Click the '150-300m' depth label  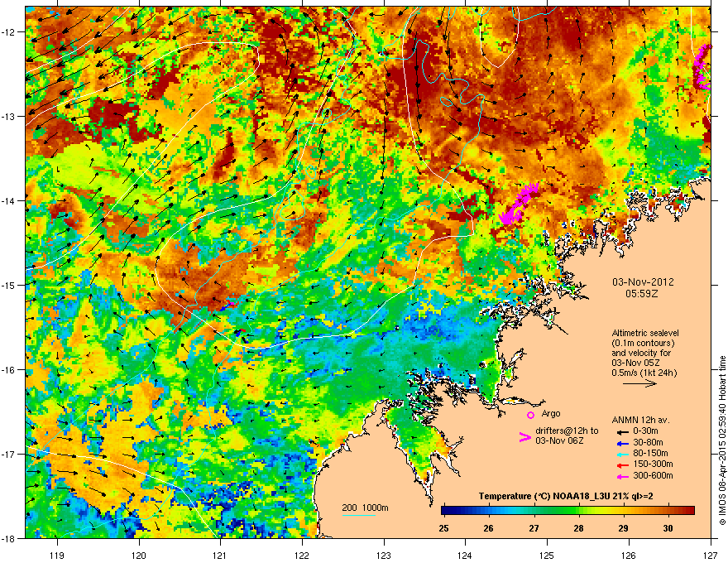(x=653, y=464)
